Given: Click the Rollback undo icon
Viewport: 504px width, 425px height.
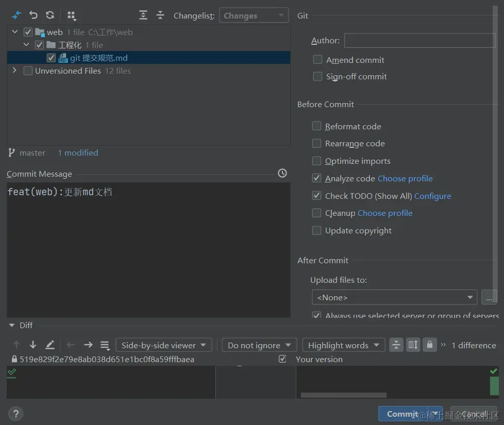Looking at the screenshot, I should pyautogui.click(x=33, y=15).
